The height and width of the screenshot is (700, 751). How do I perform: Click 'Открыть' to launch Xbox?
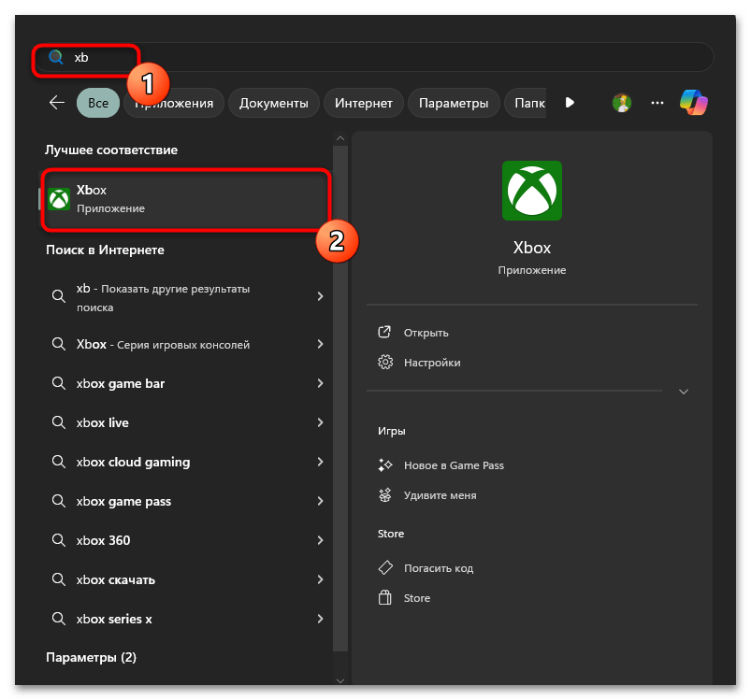[x=426, y=333]
